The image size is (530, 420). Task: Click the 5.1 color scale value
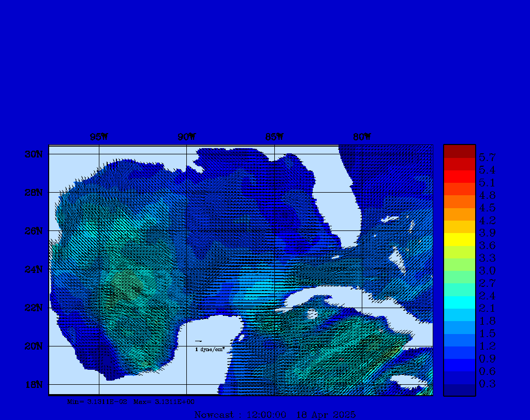point(487,183)
